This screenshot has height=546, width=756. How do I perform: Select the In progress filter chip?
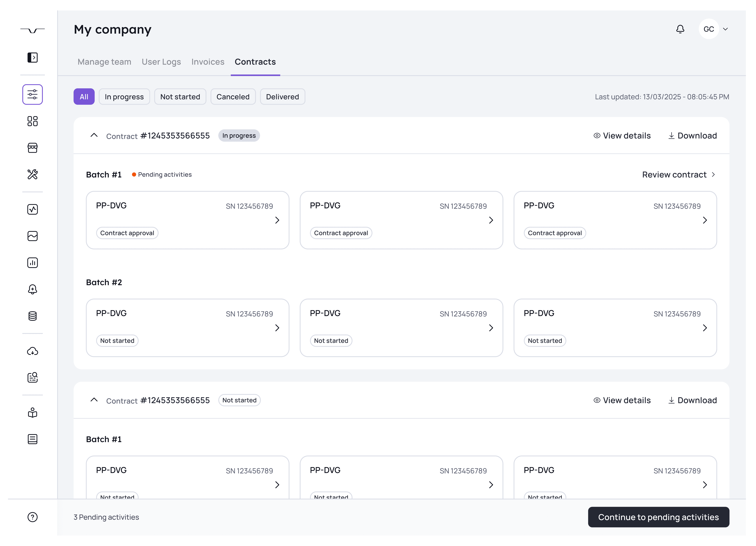pos(124,97)
